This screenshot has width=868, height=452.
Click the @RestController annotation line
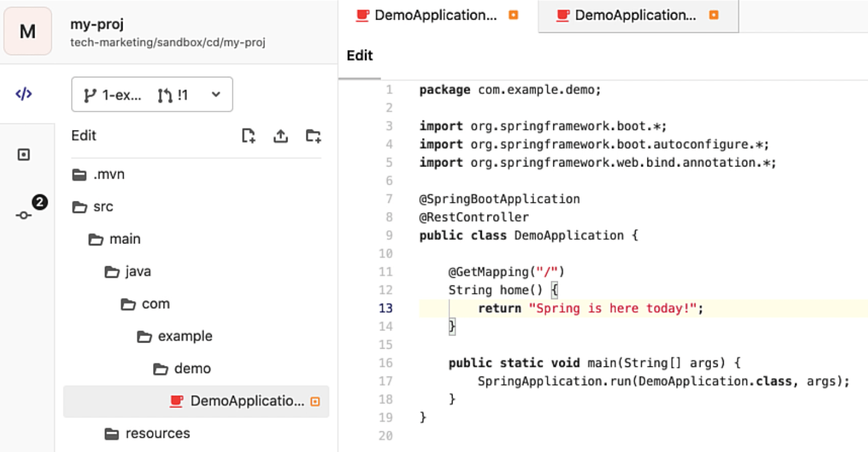[474, 217]
